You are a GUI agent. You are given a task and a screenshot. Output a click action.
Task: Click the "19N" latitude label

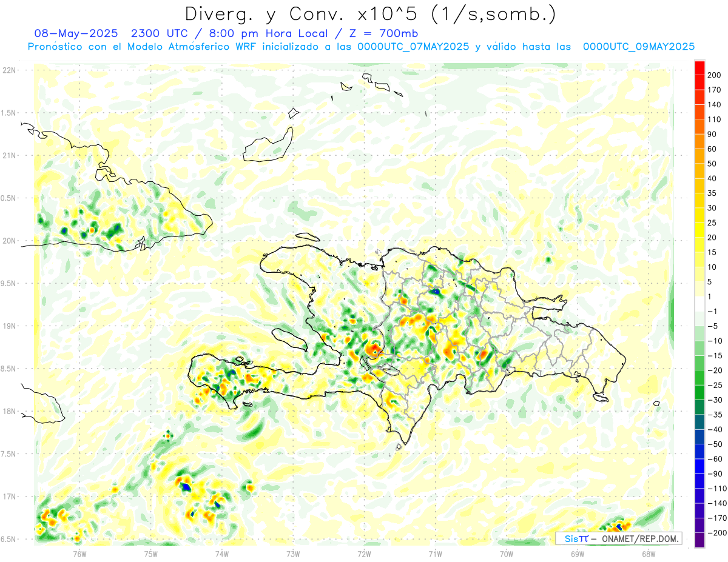9,326
